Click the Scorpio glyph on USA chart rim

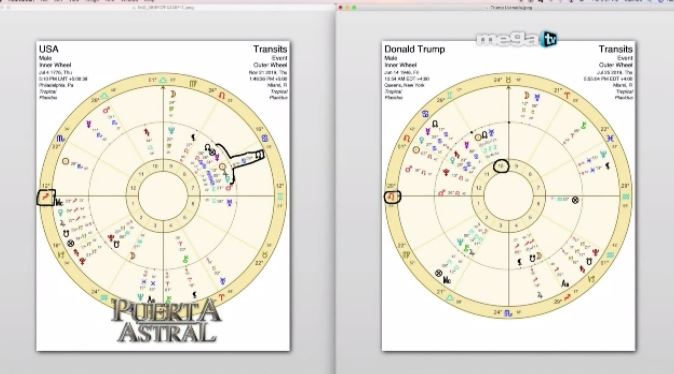click(x=60, y=139)
